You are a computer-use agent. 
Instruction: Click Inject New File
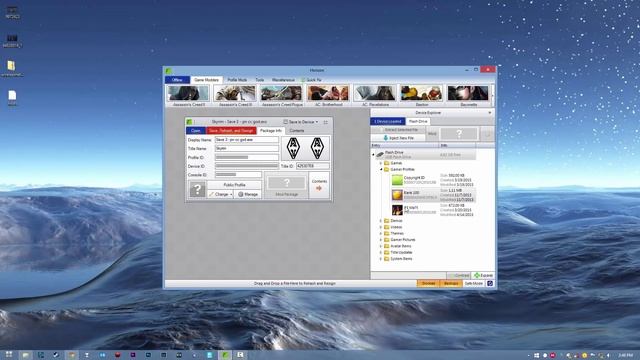click(x=398, y=138)
